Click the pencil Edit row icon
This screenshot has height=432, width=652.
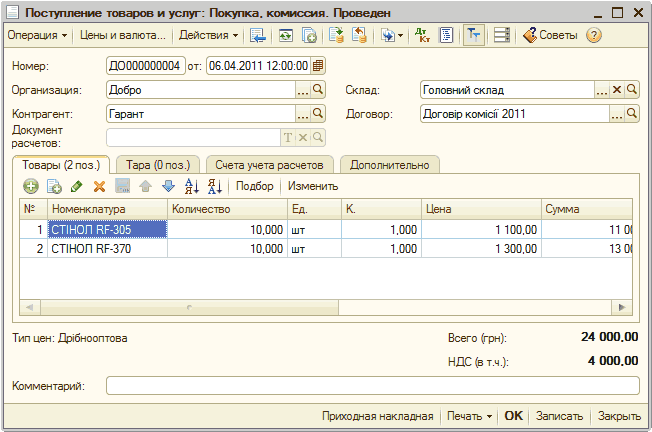[x=77, y=186]
